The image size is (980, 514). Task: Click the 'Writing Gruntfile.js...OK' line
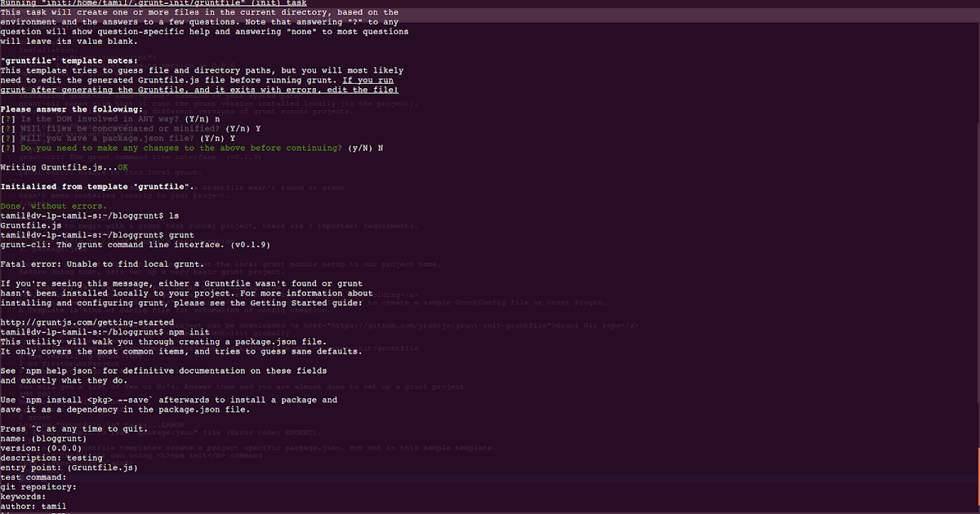[x=65, y=167]
